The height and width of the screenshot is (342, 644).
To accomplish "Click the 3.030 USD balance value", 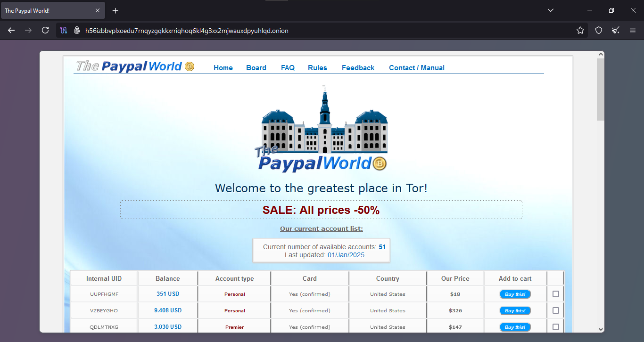I will pyautogui.click(x=168, y=327).
